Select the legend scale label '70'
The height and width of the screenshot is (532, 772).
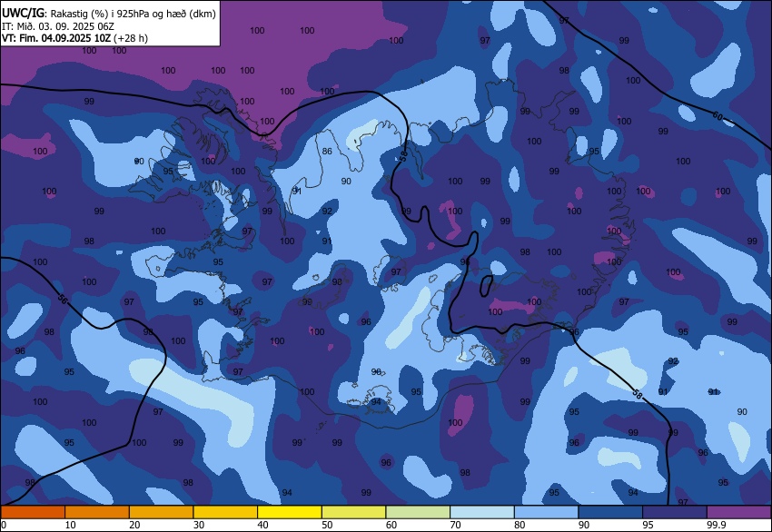[x=455, y=525]
